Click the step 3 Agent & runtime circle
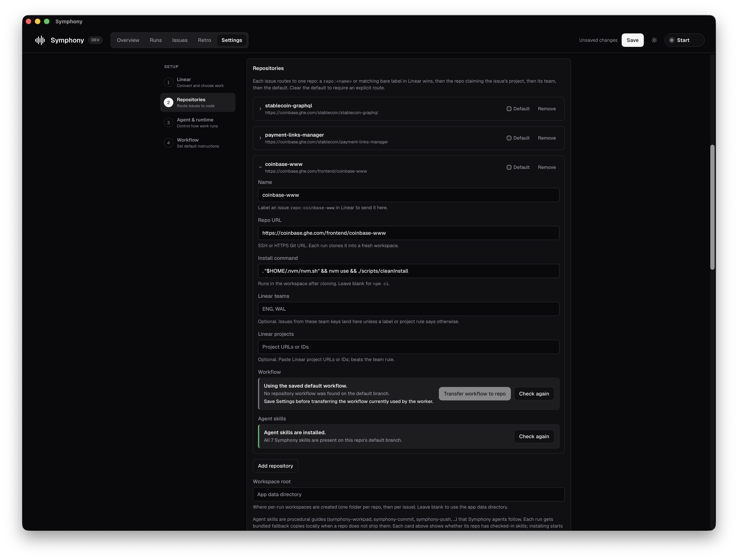 click(x=169, y=123)
